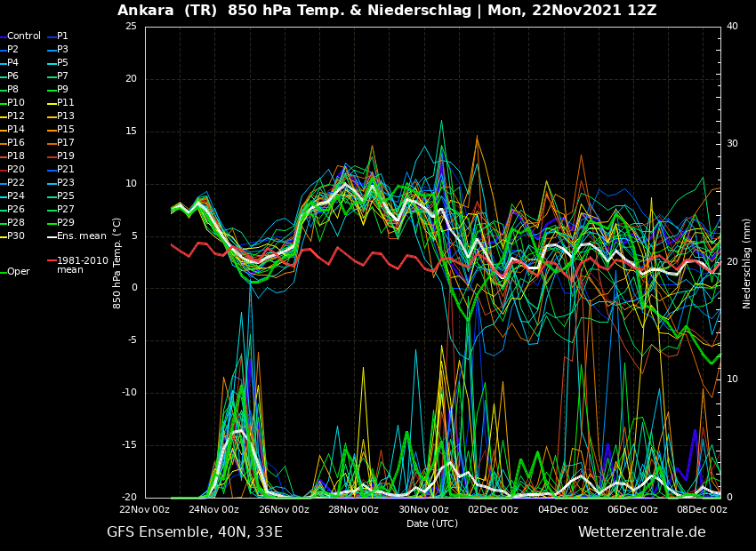Click the "P21" legend label

tap(66, 169)
